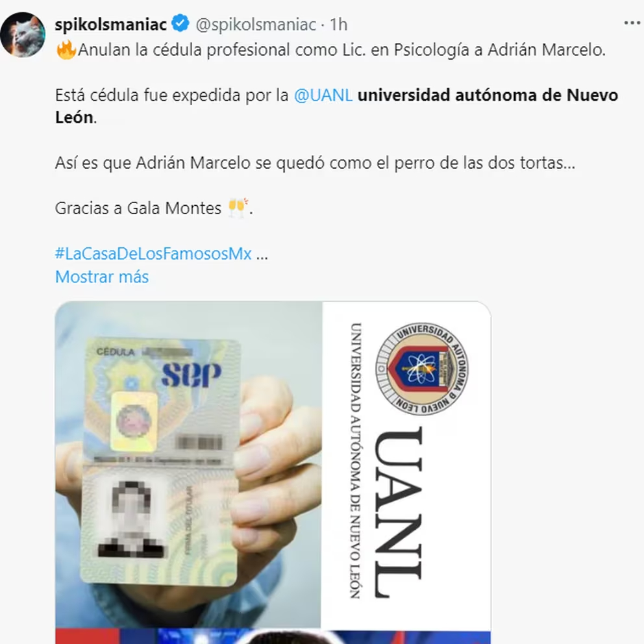
Task: Click vertical text Universidad Autónoma de Nuevo León
Action: [x=356, y=460]
